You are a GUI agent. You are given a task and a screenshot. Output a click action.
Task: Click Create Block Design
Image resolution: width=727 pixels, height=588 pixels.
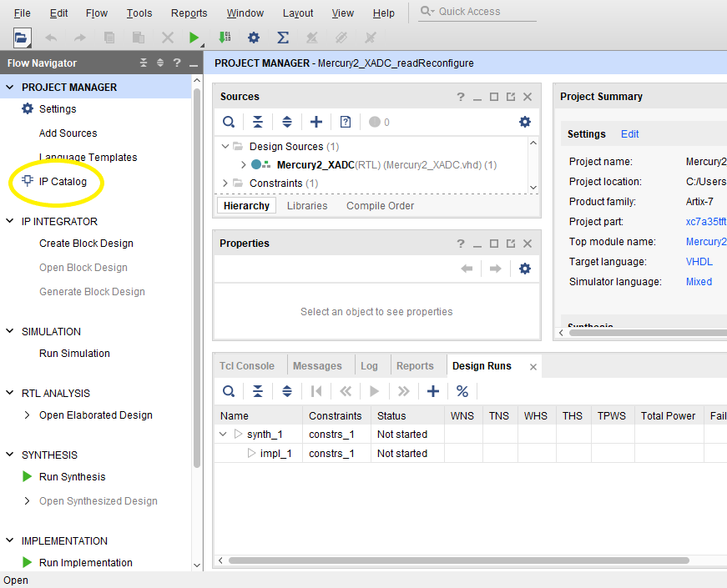[86, 244]
